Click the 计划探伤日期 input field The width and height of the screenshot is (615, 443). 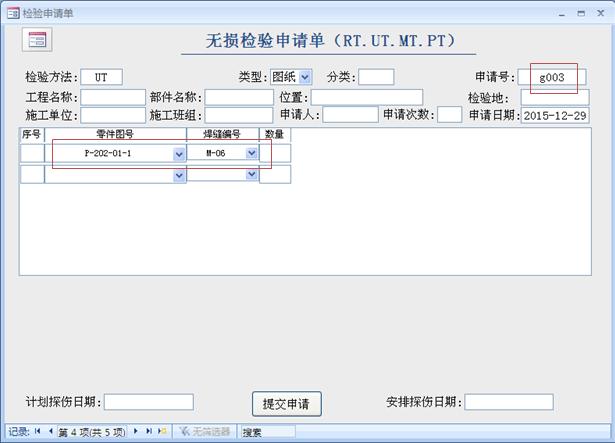click(148, 402)
